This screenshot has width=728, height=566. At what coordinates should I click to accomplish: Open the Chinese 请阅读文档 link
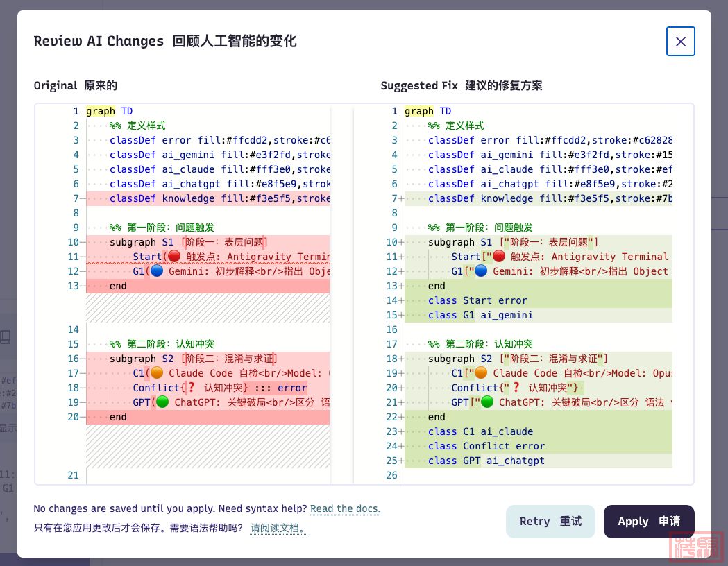pyautogui.click(x=278, y=529)
